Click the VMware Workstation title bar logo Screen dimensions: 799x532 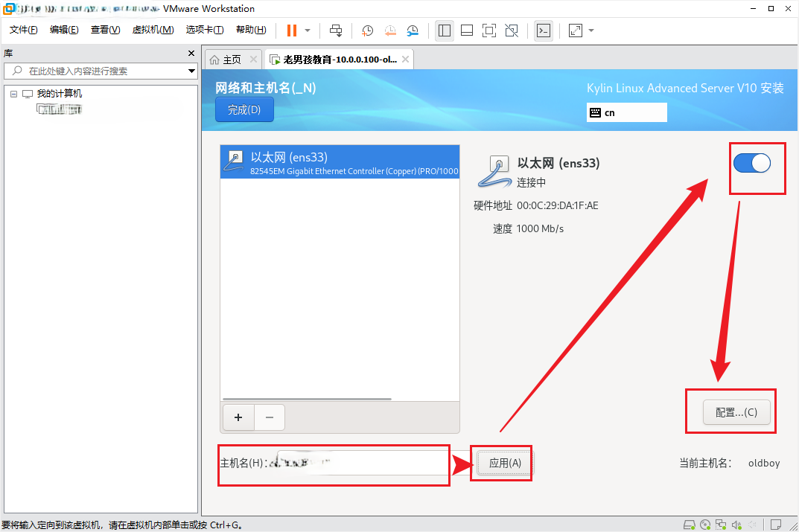coord(9,9)
